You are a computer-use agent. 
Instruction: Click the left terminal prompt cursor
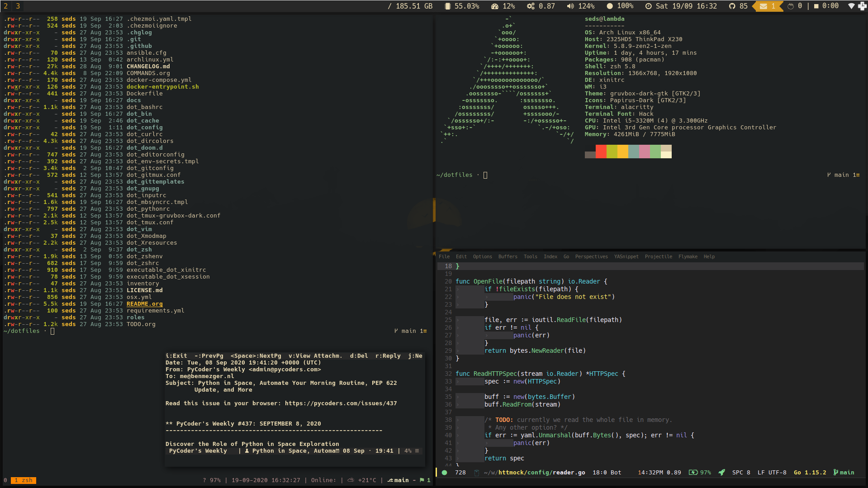pyautogui.click(x=52, y=331)
